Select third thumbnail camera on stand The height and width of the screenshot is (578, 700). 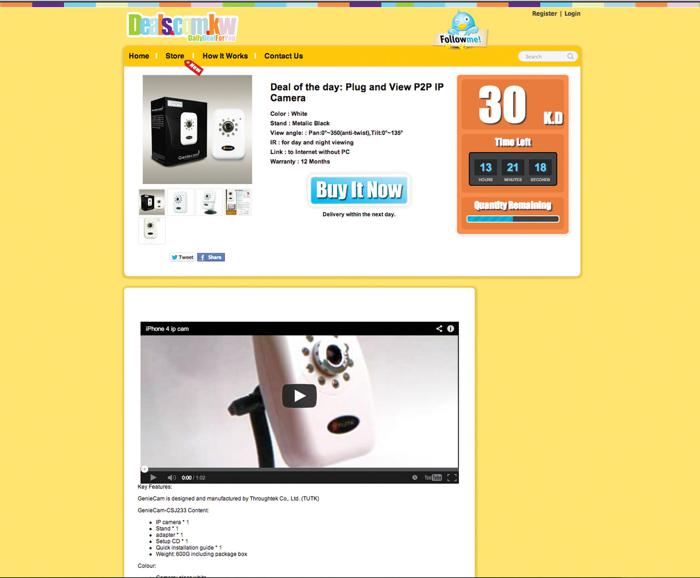[x=209, y=202]
